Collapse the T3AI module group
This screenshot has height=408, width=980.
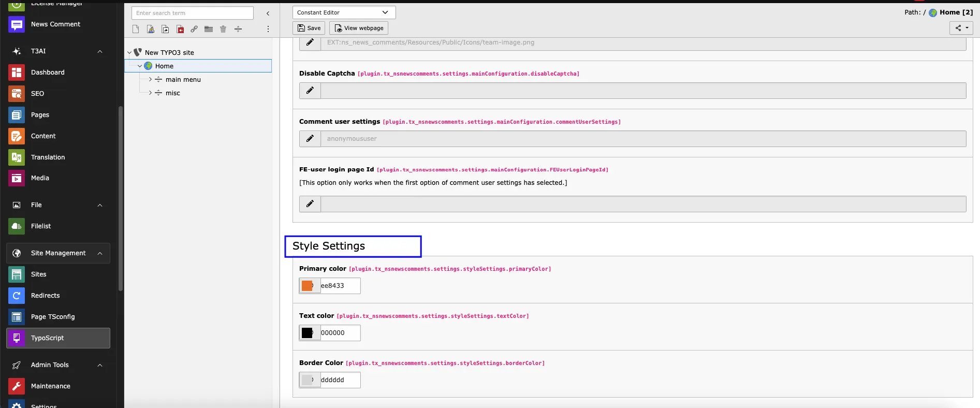[100, 51]
